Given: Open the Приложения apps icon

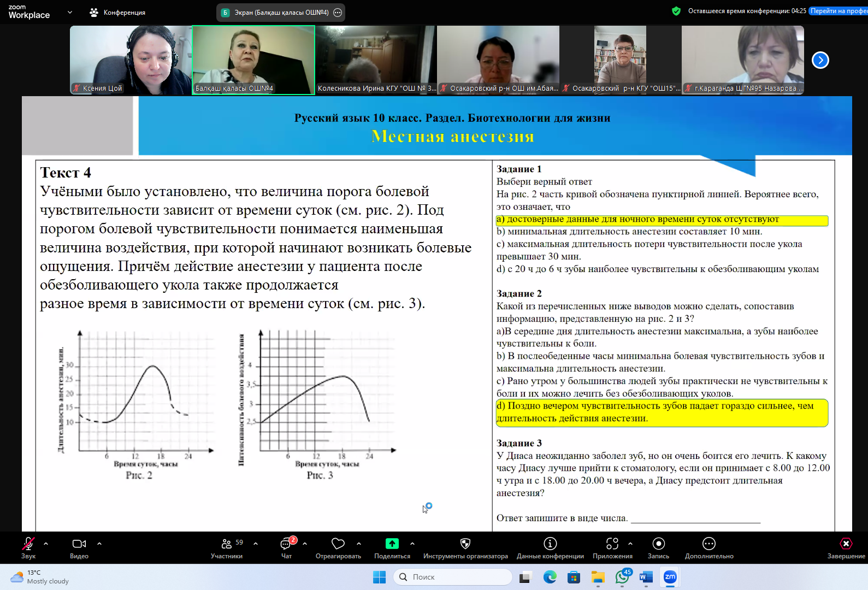Looking at the screenshot, I should click(612, 544).
